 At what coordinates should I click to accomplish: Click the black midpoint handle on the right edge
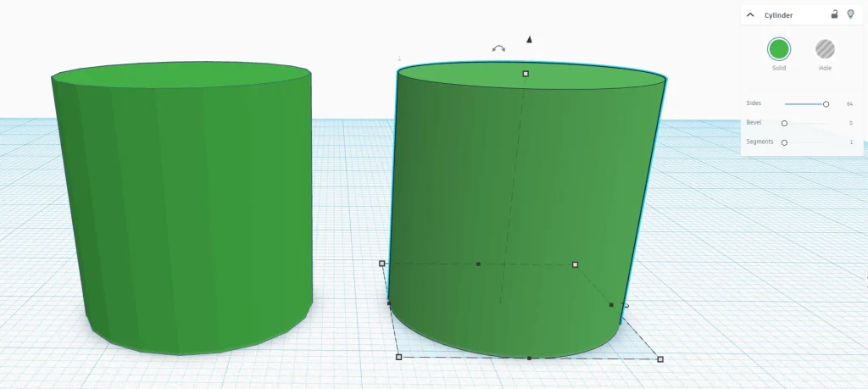pos(611,305)
